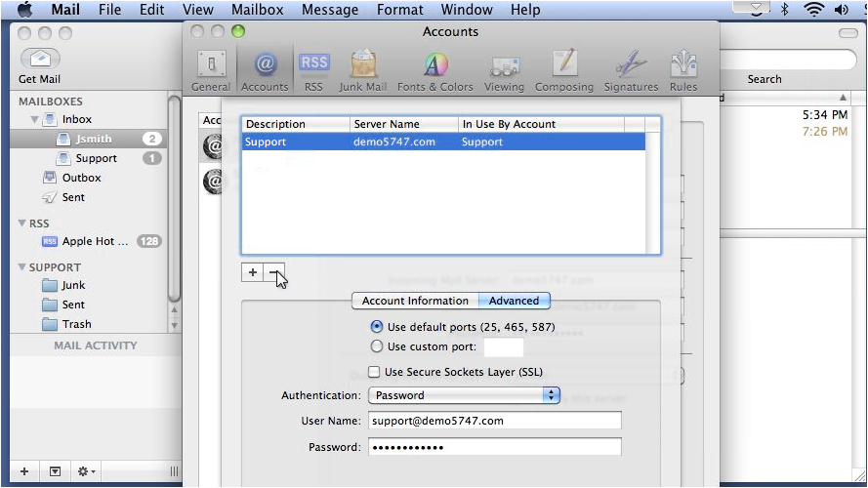The image size is (868, 488).
Task: Remove selected server with minus button
Action: pyautogui.click(x=274, y=272)
